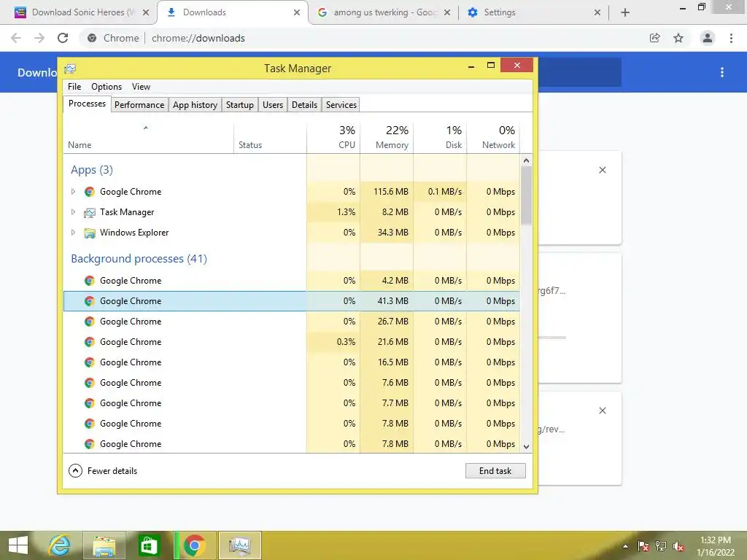Image resolution: width=747 pixels, height=560 pixels.
Task: Click the scroll down arrow in process list
Action: click(526, 447)
